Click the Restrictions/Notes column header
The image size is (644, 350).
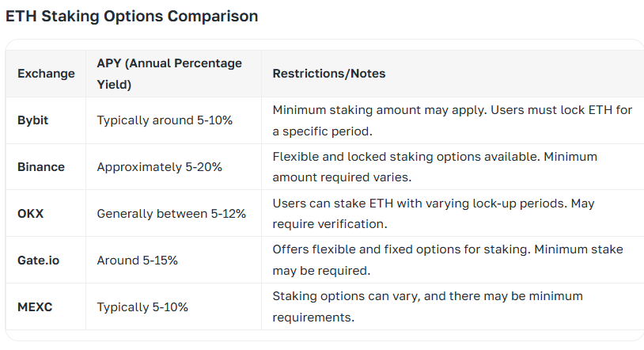[x=328, y=74]
